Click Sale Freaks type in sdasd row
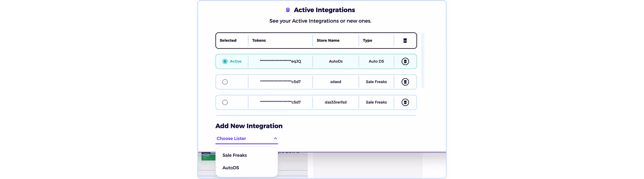644x179 pixels. coord(376,82)
